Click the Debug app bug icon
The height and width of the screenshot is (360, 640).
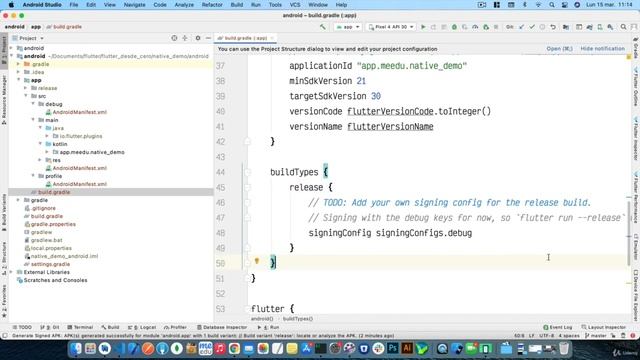454,27
